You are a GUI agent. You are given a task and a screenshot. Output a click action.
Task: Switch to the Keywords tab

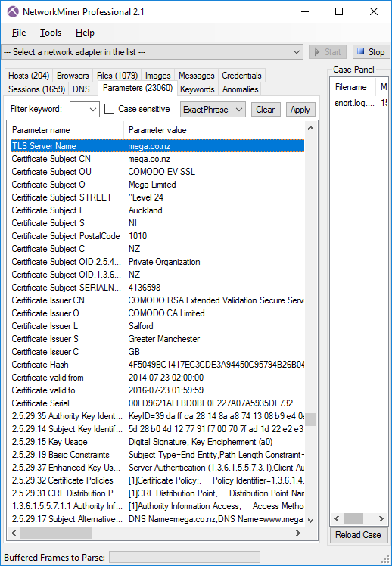198,89
